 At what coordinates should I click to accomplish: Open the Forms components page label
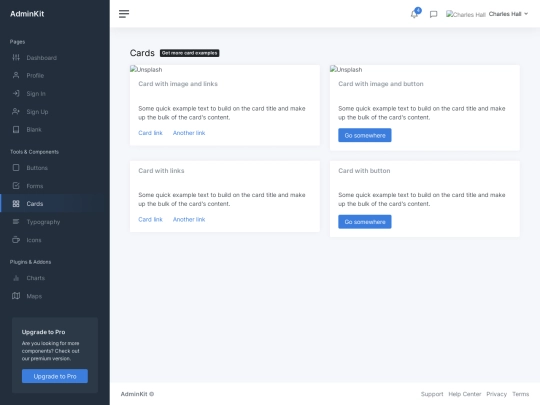(35, 186)
